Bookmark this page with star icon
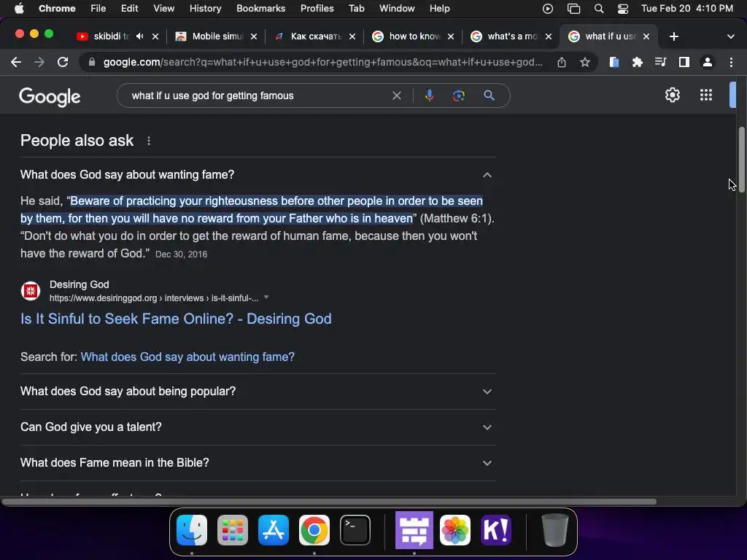This screenshot has height=560, width=747. click(x=585, y=62)
